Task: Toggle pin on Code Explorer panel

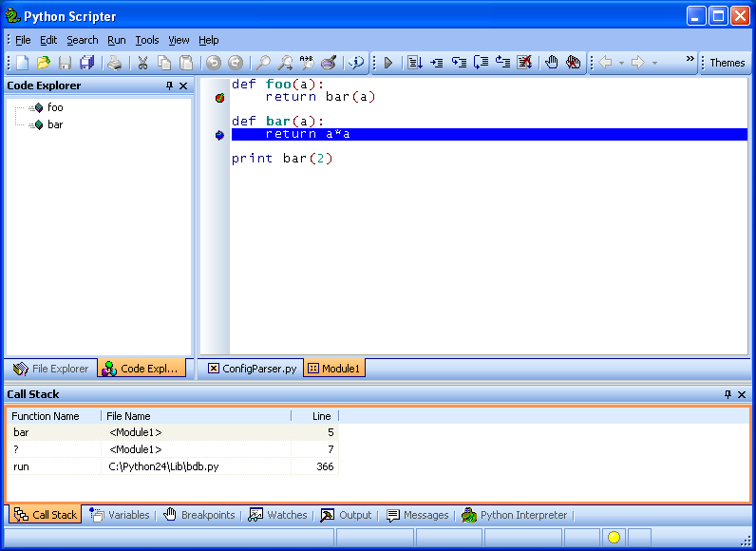Action: click(x=169, y=85)
